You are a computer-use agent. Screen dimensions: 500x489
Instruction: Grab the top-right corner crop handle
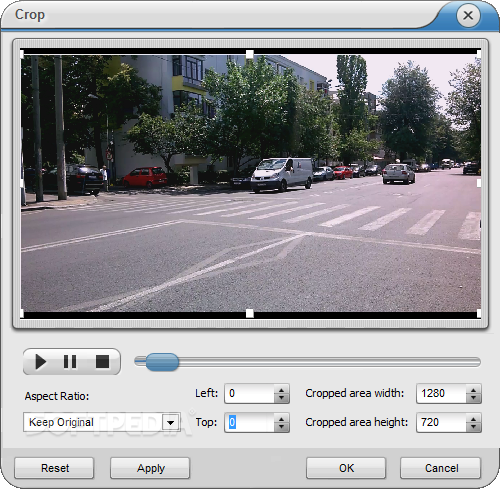point(479,54)
